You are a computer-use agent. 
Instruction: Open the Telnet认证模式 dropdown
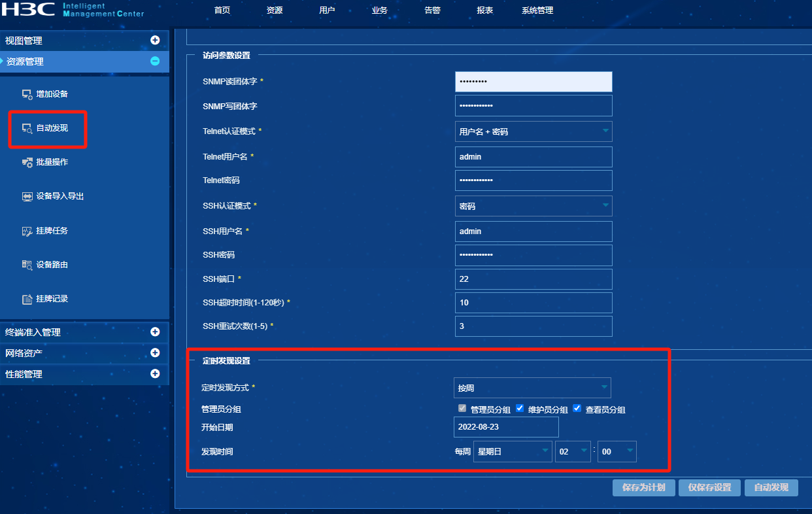tap(533, 131)
